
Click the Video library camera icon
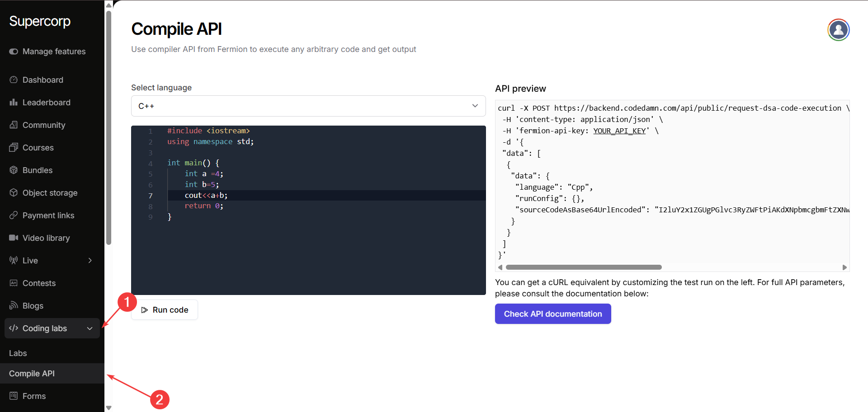click(14, 238)
